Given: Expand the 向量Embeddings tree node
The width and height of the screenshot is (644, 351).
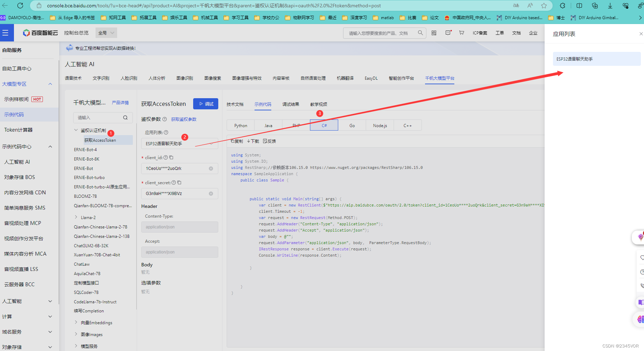Looking at the screenshot, I should (x=76, y=322).
